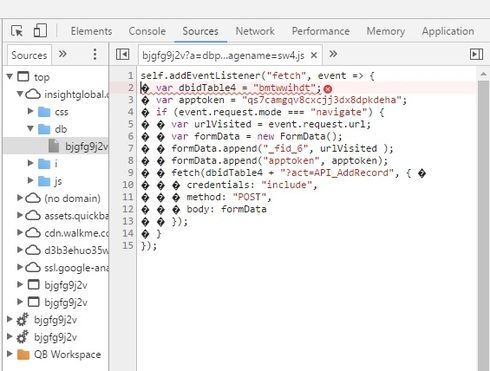Open the Elements tab

click(91, 31)
